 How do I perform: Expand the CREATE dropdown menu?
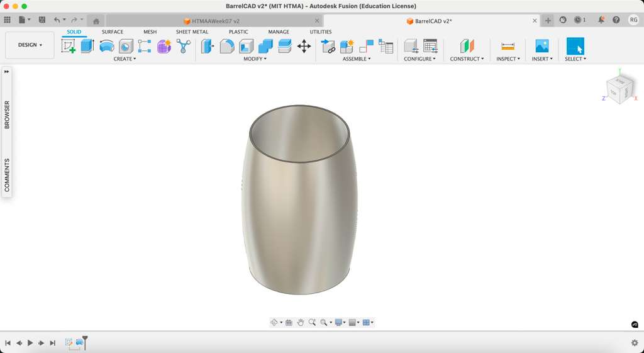pyautogui.click(x=125, y=59)
